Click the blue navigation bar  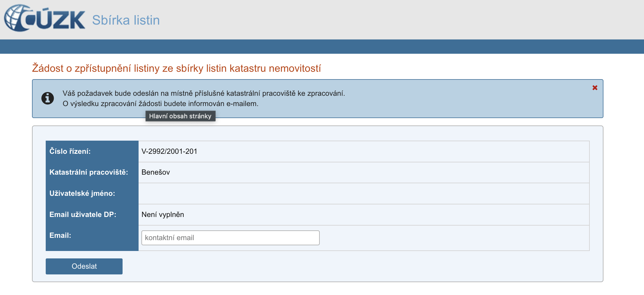click(322, 47)
